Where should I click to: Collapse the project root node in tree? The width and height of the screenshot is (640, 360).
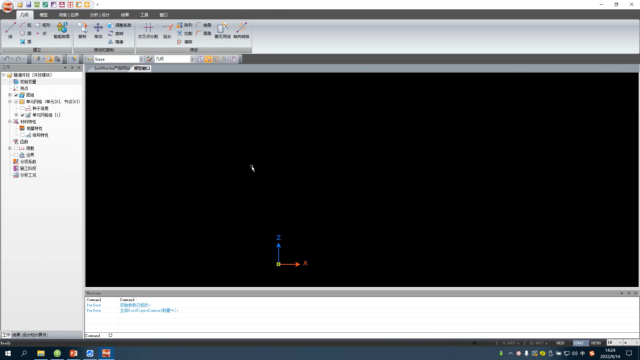(x=4, y=75)
